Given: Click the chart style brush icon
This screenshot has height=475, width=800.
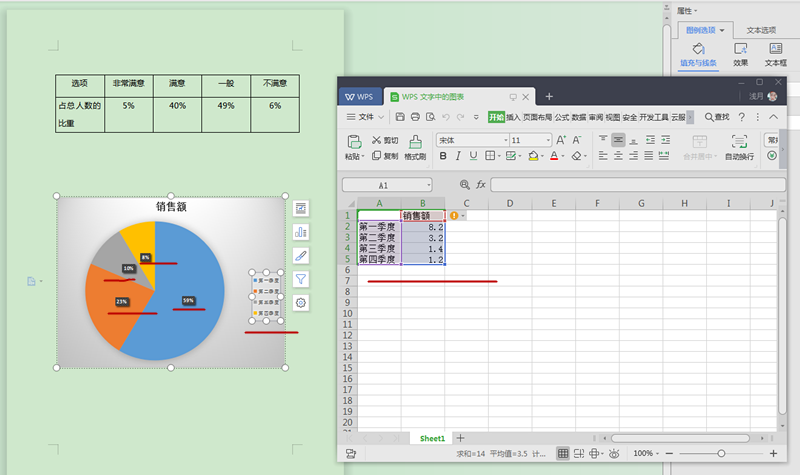Looking at the screenshot, I should pos(301,255).
